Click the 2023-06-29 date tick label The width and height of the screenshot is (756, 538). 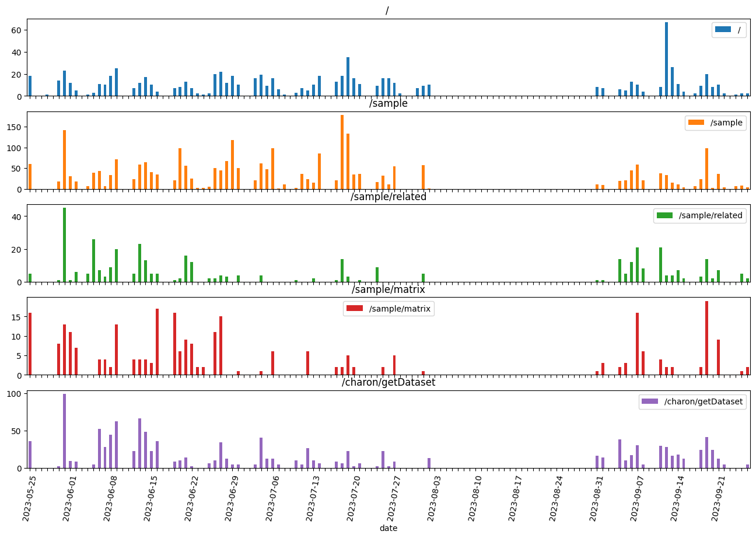232,498
